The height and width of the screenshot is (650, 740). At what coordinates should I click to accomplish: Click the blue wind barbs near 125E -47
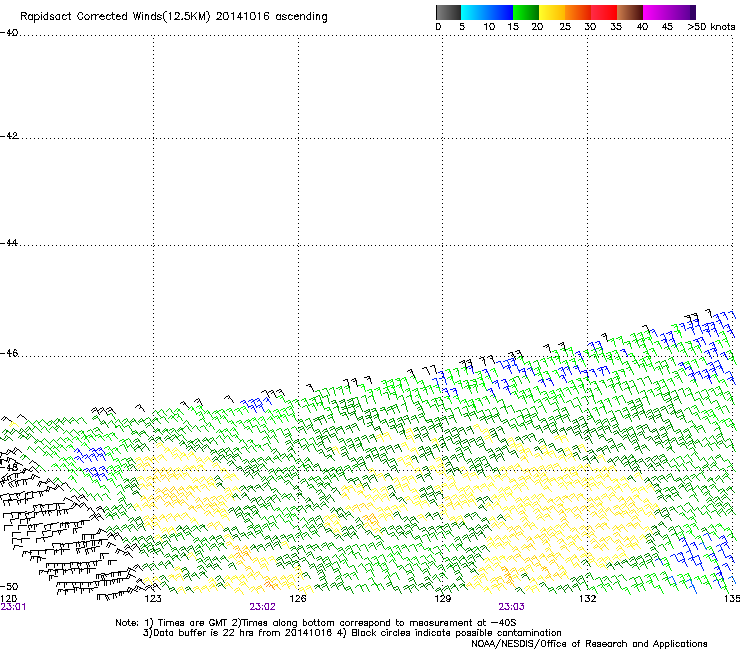click(x=257, y=404)
